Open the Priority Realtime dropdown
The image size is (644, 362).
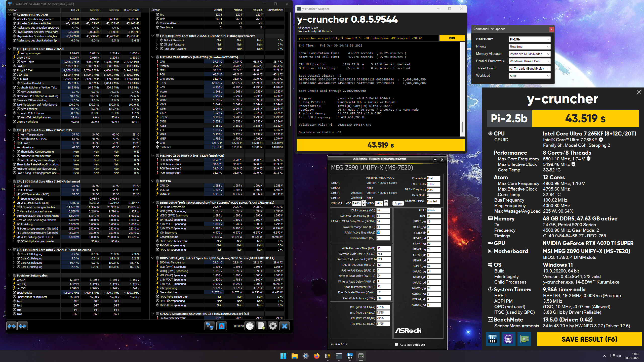(529, 47)
